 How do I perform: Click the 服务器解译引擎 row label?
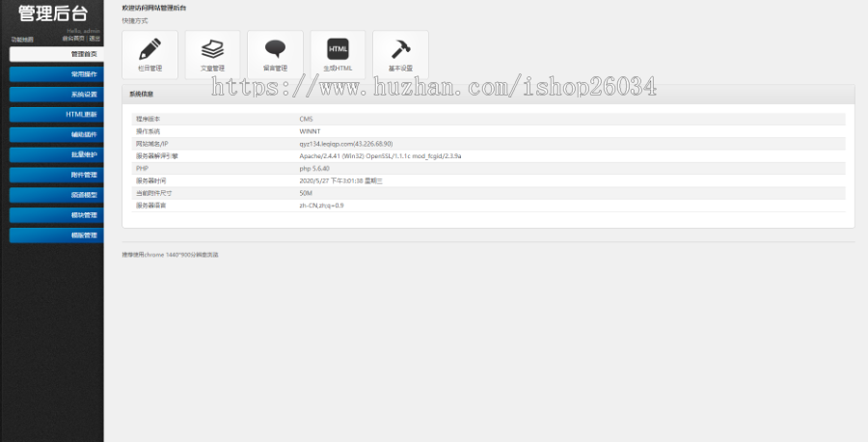157,156
